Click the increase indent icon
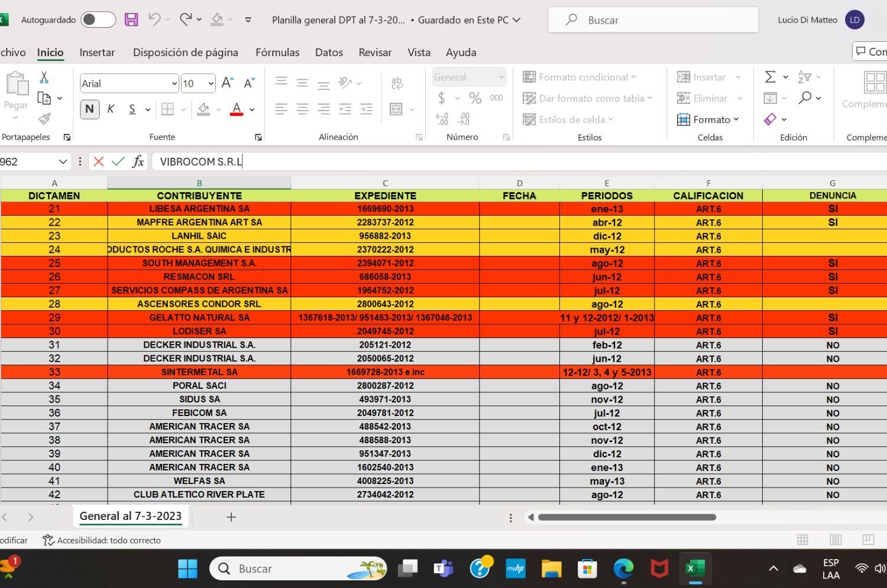Image resolution: width=887 pixels, height=588 pixels. pyautogui.click(x=367, y=109)
